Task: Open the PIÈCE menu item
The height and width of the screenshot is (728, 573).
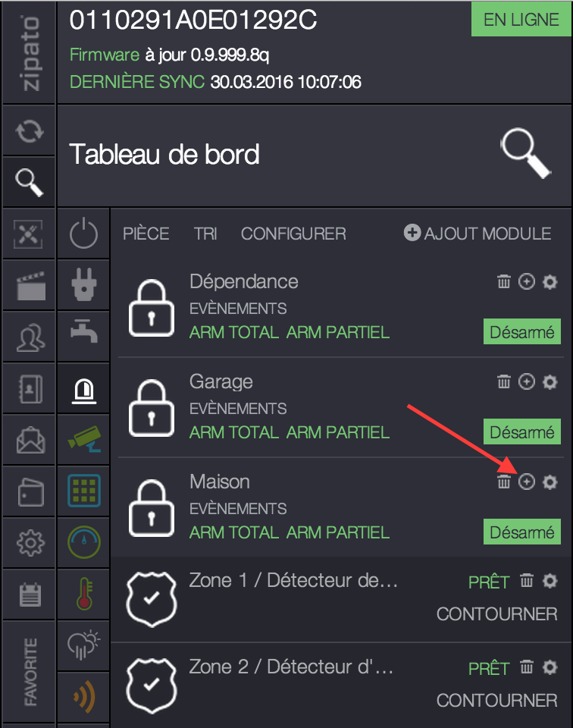Action: (146, 234)
